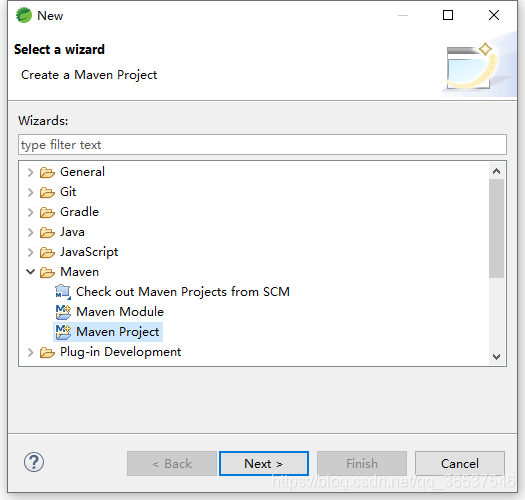Expand the JavaScript category
Viewport: 525px width, 500px height.
click(x=30, y=252)
